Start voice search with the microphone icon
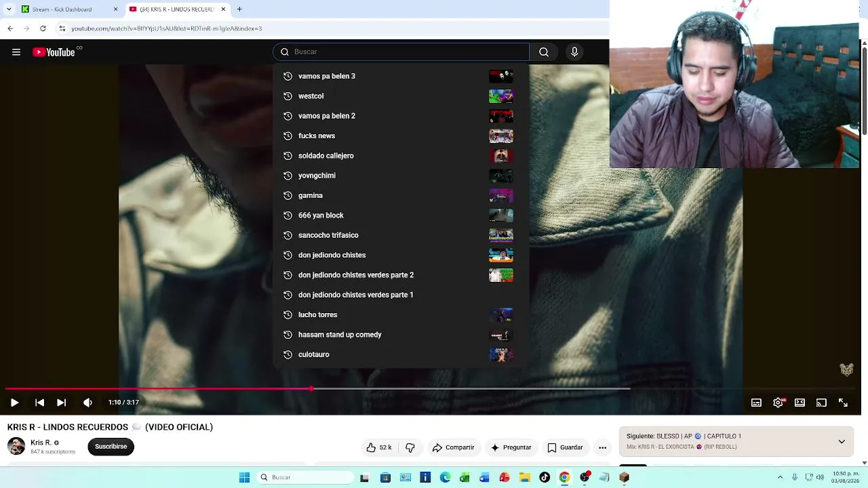 [x=574, y=52]
